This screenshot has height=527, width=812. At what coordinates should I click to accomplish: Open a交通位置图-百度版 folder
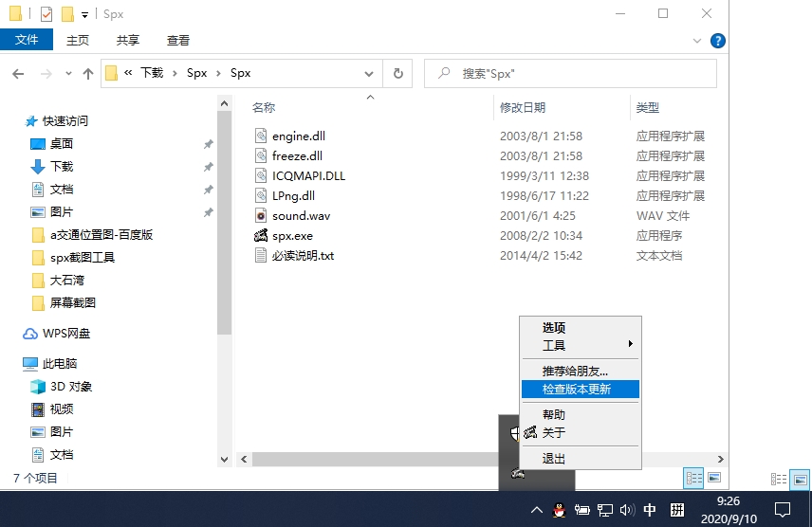pos(92,234)
